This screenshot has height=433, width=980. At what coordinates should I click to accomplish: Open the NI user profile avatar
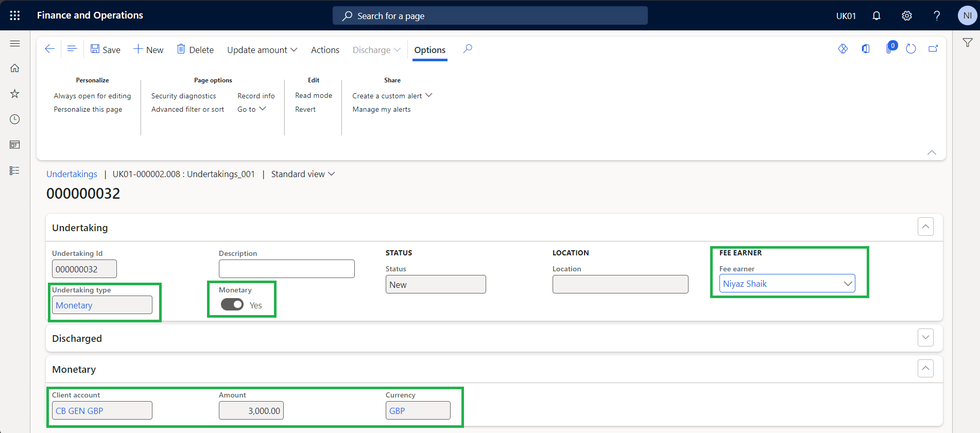(967, 15)
